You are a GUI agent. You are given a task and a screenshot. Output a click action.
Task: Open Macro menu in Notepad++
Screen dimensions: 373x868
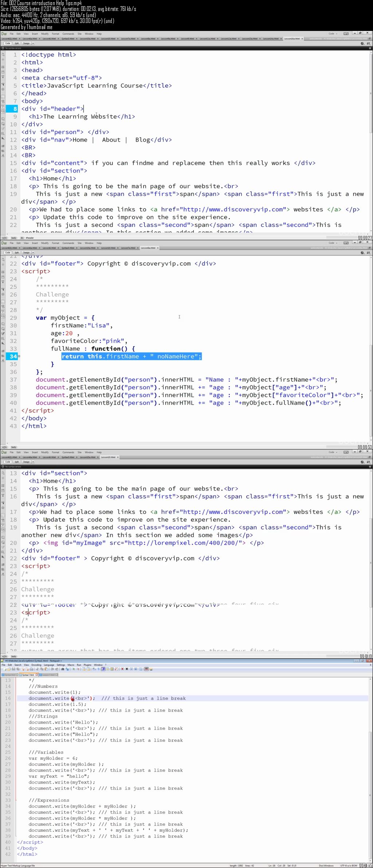[71, 665]
